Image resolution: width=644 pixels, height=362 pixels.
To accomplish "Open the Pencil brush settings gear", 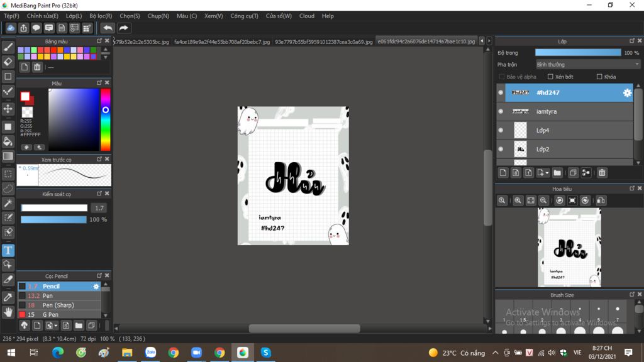I will click(x=96, y=287).
